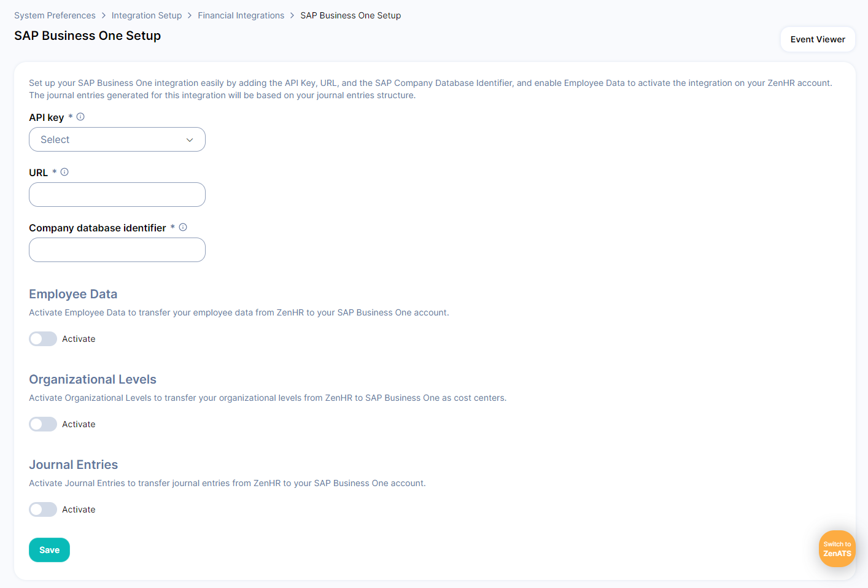Click the Journal Entries heading

pyautogui.click(x=74, y=465)
